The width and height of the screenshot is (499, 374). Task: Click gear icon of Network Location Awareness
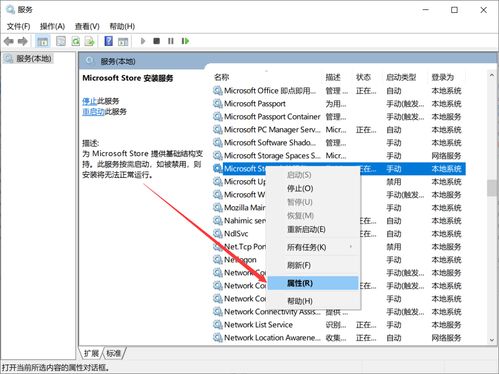[218, 338]
